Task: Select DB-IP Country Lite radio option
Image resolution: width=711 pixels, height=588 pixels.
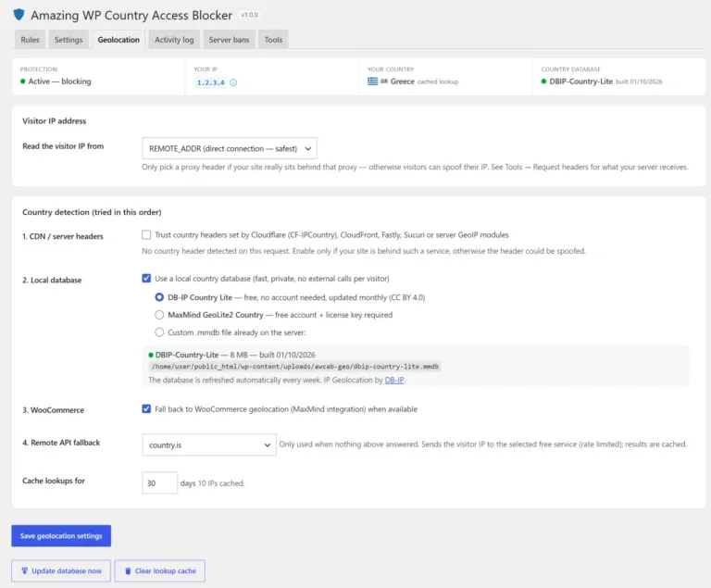Action: (159, 297)
